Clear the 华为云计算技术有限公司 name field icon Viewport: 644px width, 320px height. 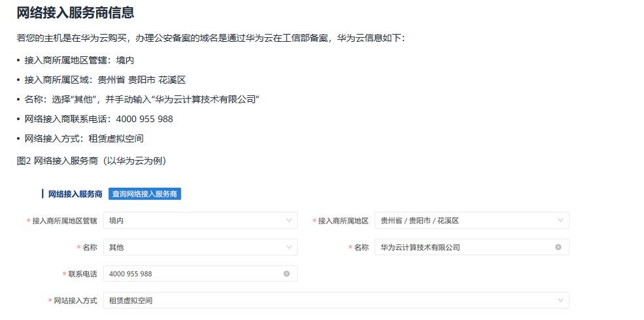[558, 247]
